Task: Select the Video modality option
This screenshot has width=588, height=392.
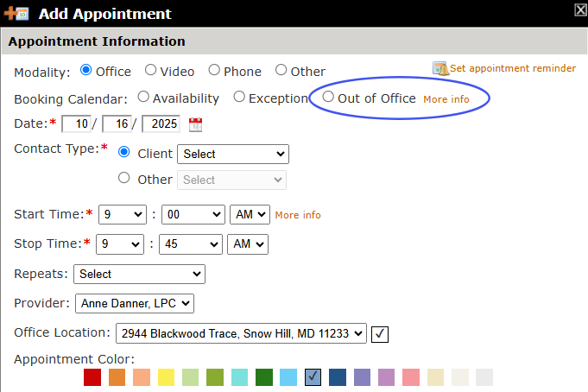Action: [x=150, y=70]
